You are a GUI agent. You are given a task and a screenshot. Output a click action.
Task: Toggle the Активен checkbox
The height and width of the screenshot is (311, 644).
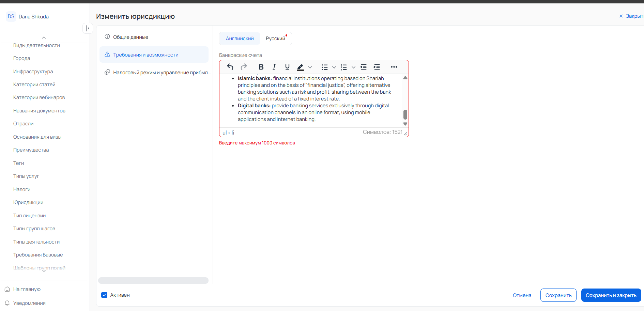point(104,295)
